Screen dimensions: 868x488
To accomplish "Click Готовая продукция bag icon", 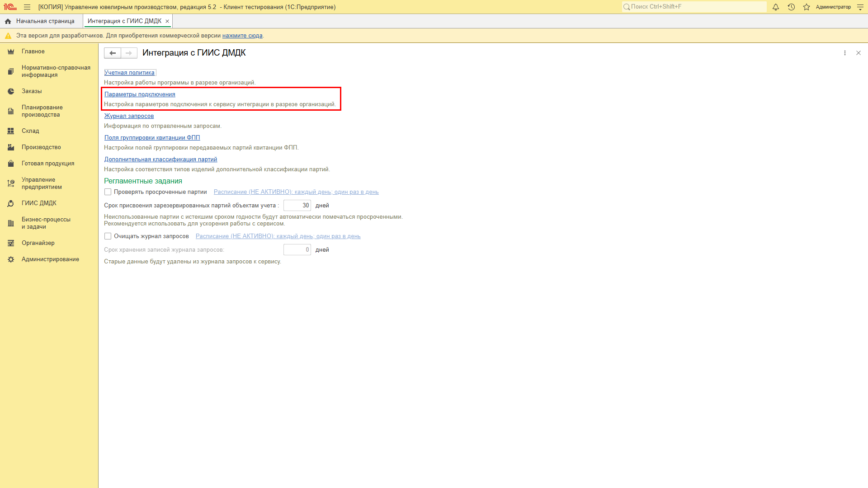I will pyautogui.click(x=11, y=164).
